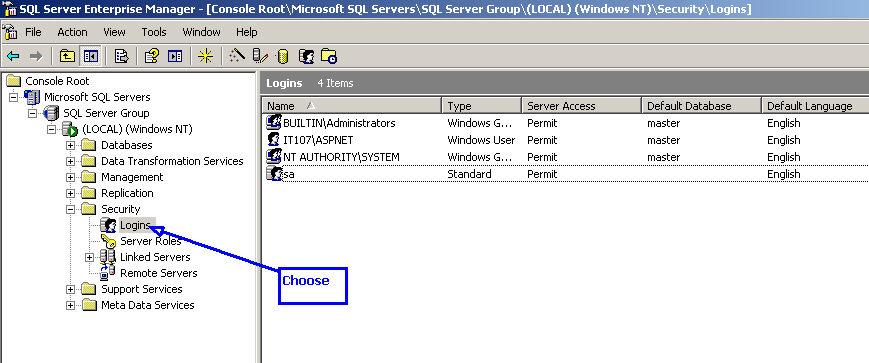Click the icon beside IT107\ASPNET

(274, 140)
